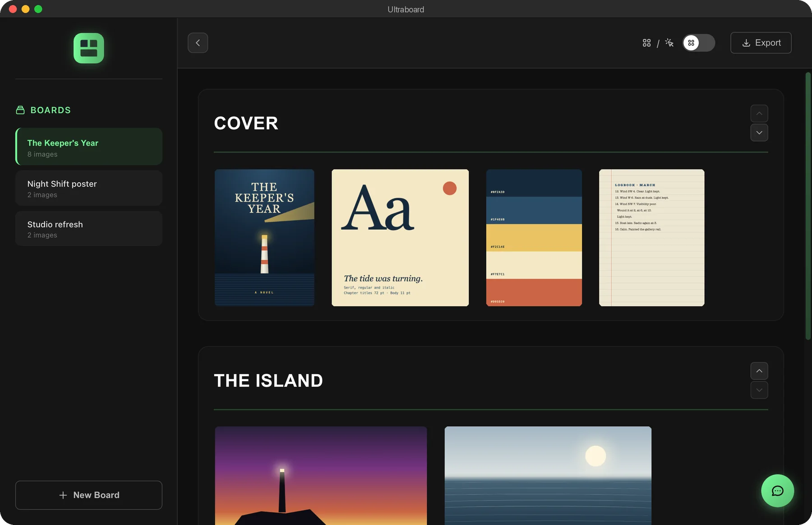Open the Logbook March page thumbnail

651,238
